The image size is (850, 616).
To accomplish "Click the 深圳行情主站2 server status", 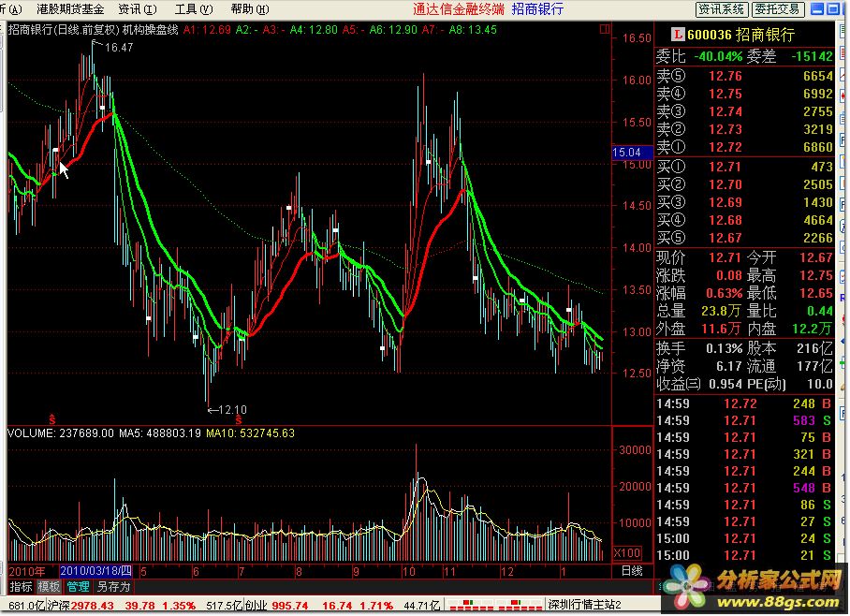I will click(x=584, y=605).
